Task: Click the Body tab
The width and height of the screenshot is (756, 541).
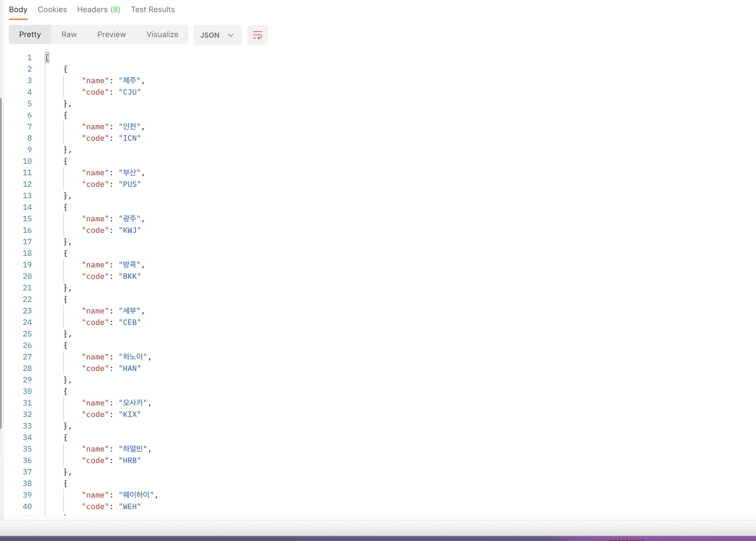Action: pos(18,9)
